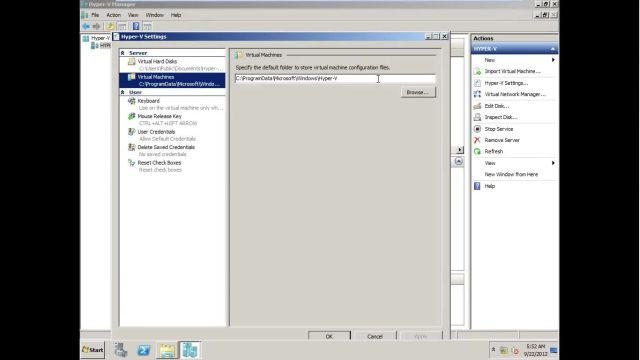
Task: Open Server Manager from the taskbar
Action: (x=120, y=350)
